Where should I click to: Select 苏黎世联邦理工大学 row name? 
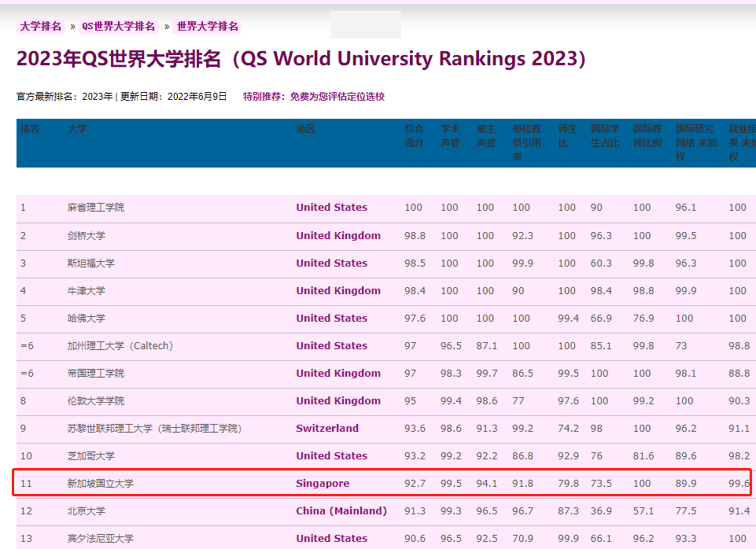[x=154, y=428]
